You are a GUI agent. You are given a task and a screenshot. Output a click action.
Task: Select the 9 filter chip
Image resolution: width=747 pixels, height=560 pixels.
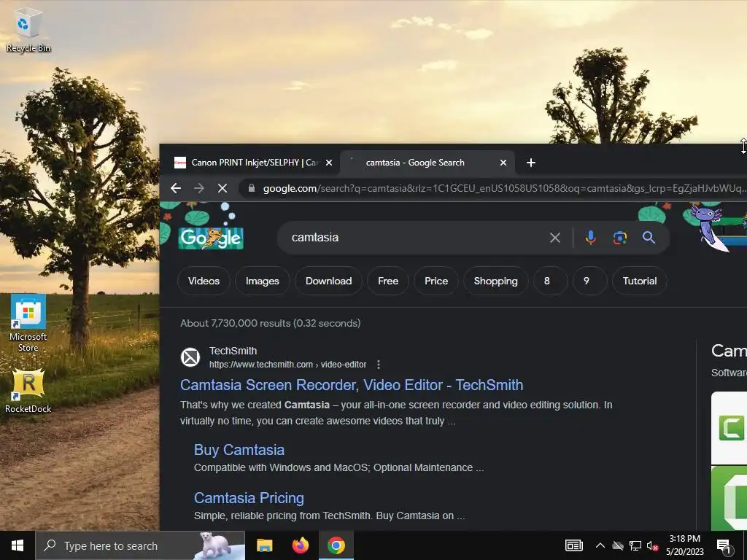(x=589, y=281)
